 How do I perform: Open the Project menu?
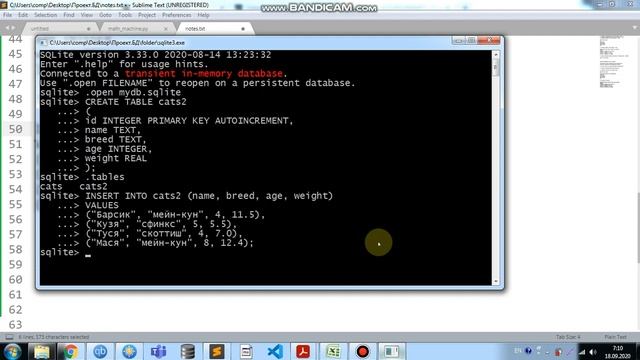[x=147, y=15]
